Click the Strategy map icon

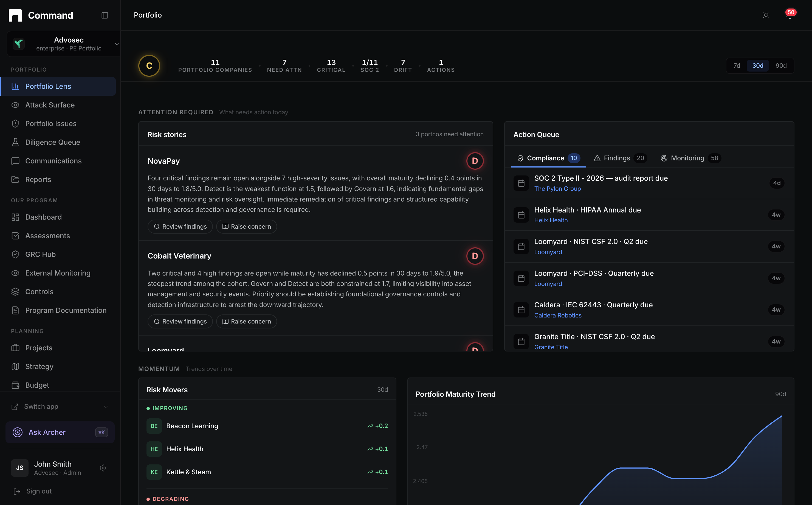pyautogui.click(x=15, y=367)
